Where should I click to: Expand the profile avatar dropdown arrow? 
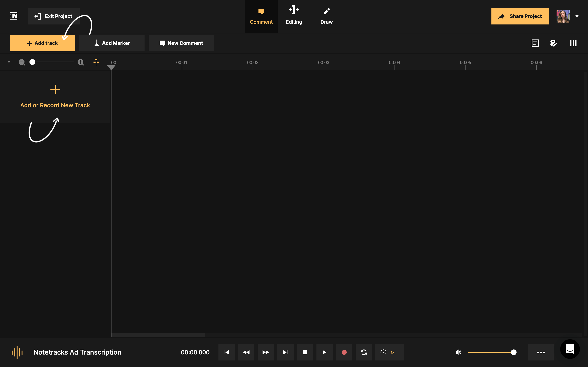point(577,16)
